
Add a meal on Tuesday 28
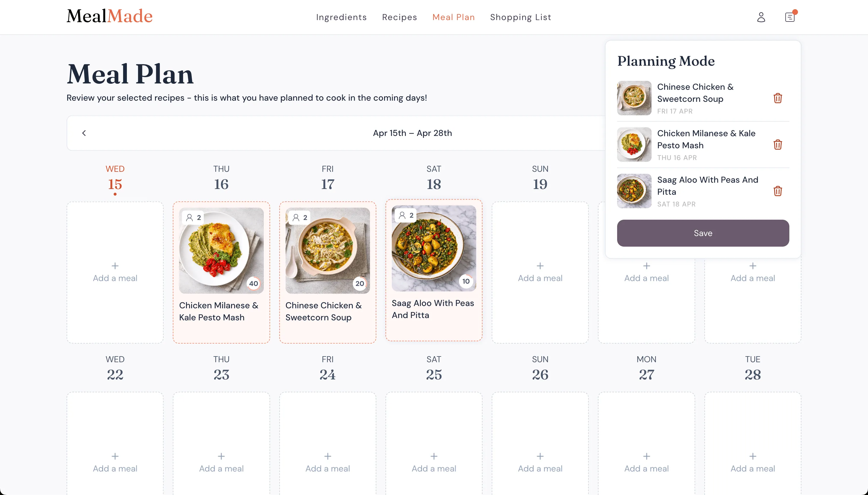[752, 462]
